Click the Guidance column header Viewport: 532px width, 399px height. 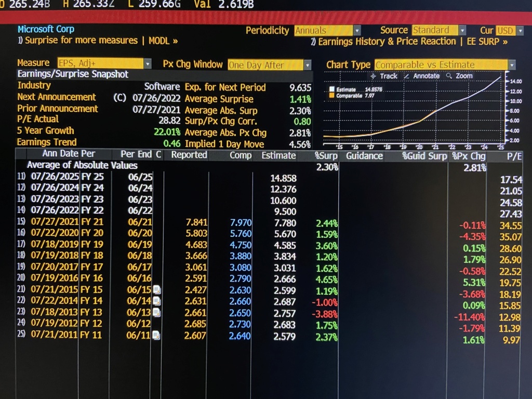pyautogui.click(x=364, y=156)
